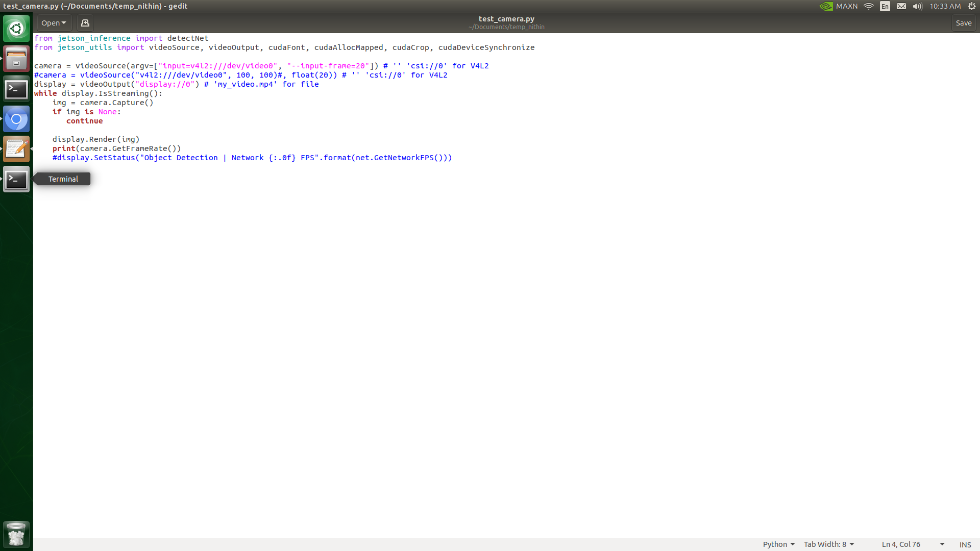Open the Trash in the dock

tap(16, 534)
